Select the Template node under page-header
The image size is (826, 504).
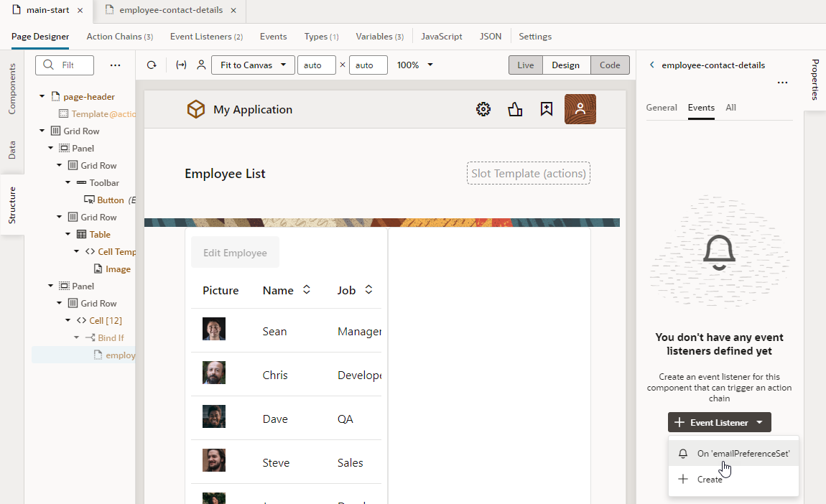[x=98, y=113]
